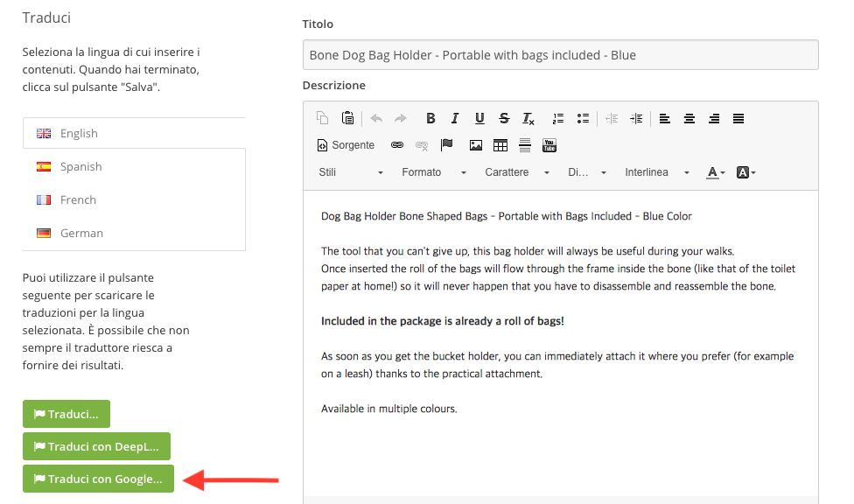Insert a numbered list
Image resolution: width=854 pixels, height=504 pixels.
[558, 119]
